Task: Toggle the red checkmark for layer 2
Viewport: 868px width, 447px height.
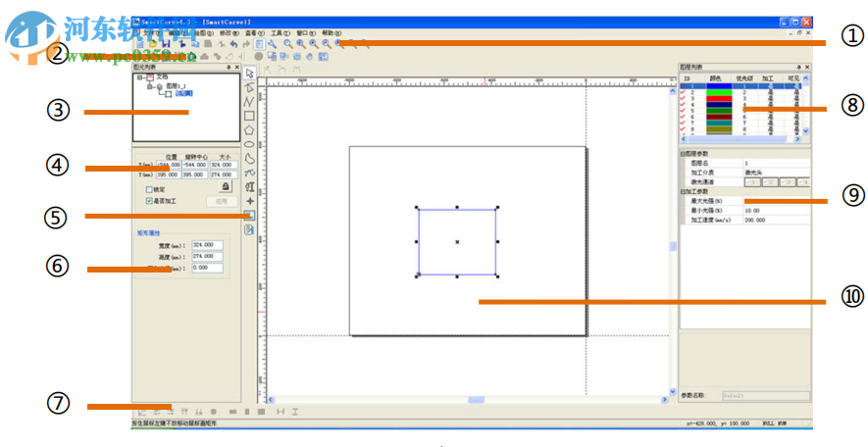Action: [x=684, y=92]
